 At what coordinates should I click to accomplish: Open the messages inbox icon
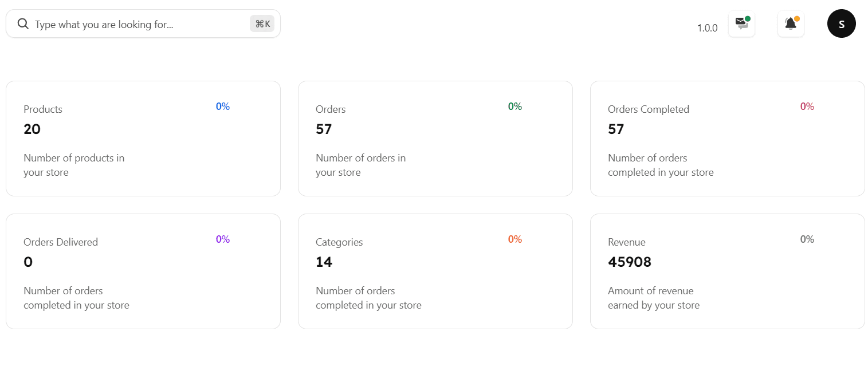tap(741, 24)
